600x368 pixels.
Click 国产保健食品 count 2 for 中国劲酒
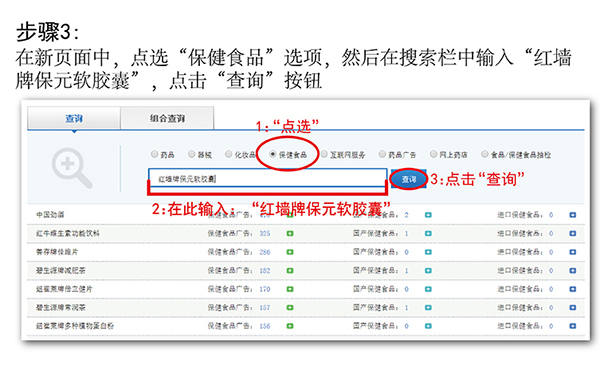click(x=406, y=215)
